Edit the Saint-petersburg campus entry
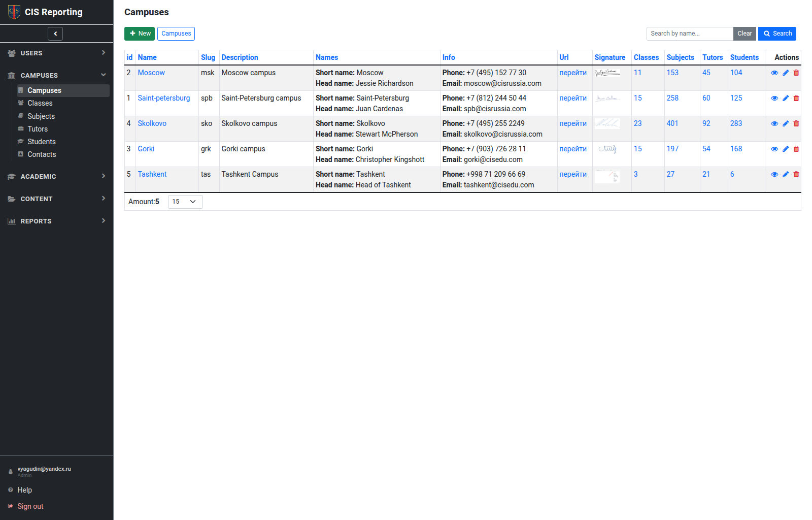Screen dimensions: 812x520 pos(786,98)
